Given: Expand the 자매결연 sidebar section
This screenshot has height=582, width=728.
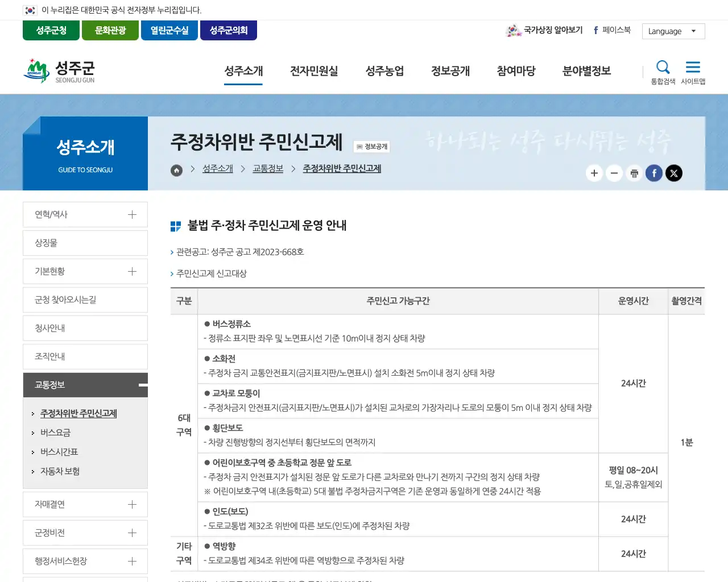Looking at the screenshot, I should 132,504.
